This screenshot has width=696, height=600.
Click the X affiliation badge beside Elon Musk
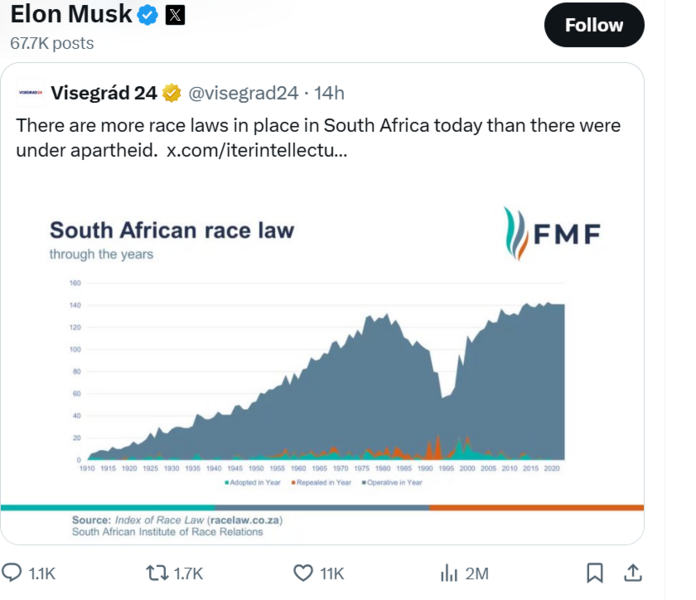(174, 15)
